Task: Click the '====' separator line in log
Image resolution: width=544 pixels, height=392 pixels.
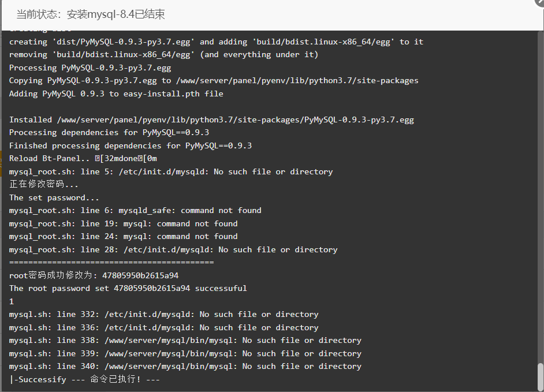Action: [111, 262]
